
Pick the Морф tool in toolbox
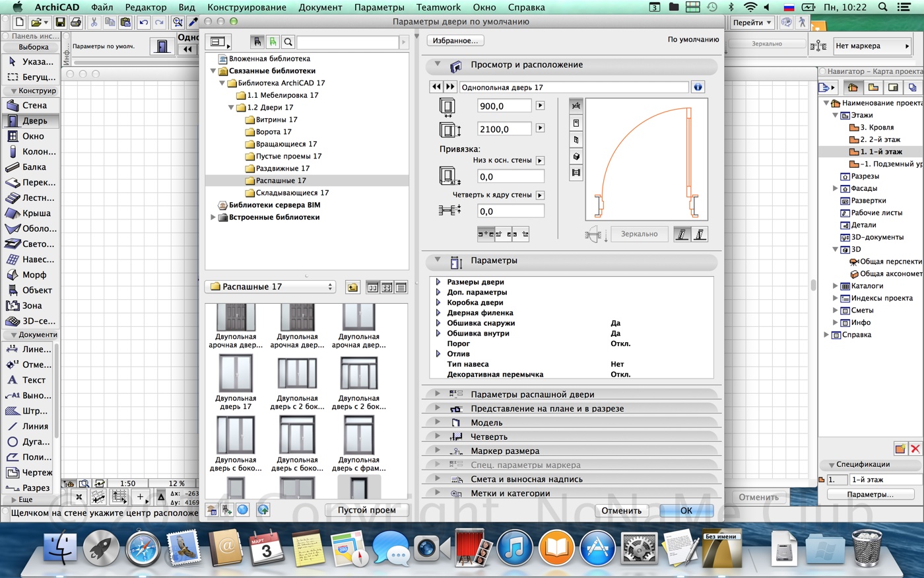pyautogui.click(x=30, y=275)
